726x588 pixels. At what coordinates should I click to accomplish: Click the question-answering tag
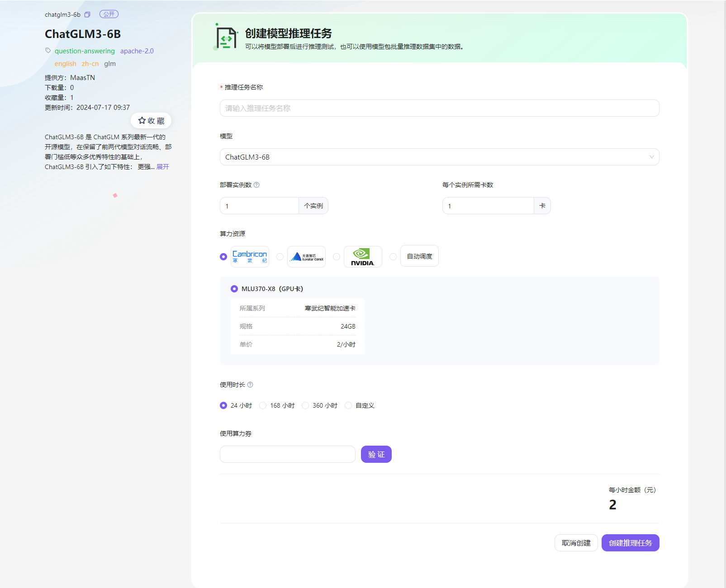pos(85,51)
